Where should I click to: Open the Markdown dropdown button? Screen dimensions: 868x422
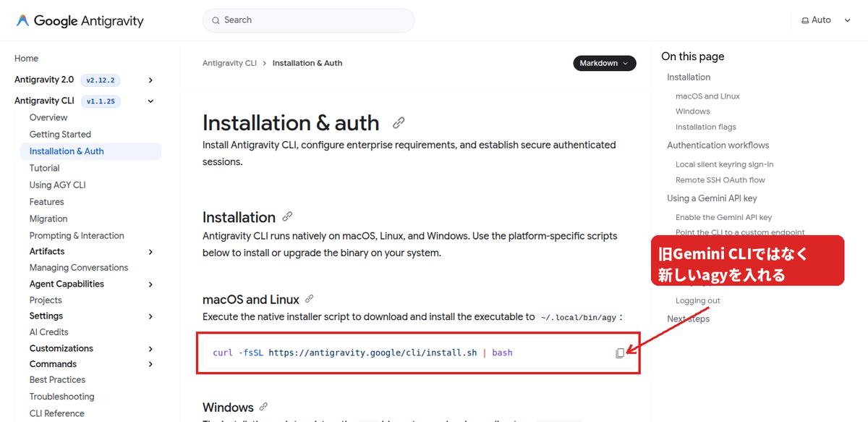click(x=605, y=63)
